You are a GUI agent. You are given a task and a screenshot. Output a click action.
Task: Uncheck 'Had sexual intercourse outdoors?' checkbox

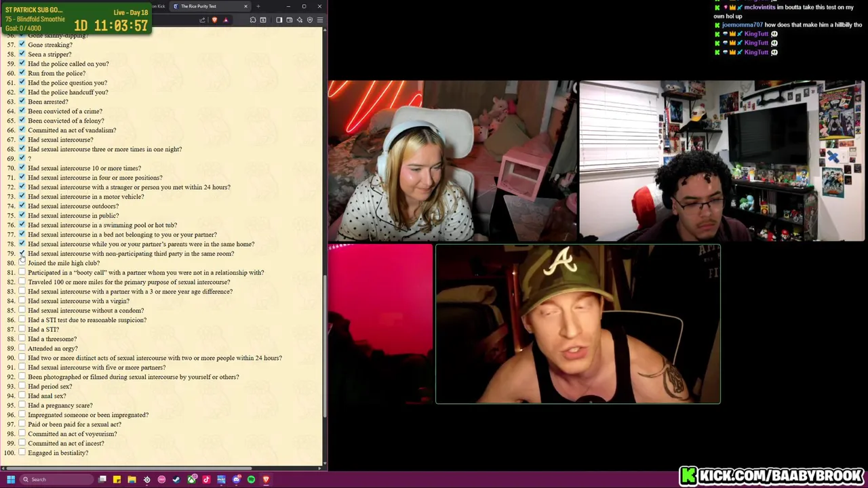click(x=22, y=205)
